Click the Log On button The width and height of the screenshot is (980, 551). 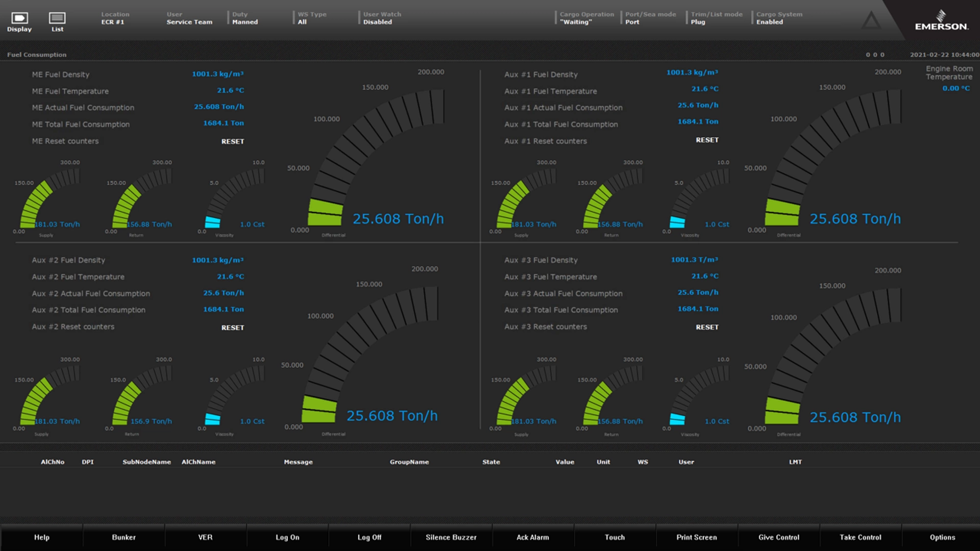coord(287,537)
